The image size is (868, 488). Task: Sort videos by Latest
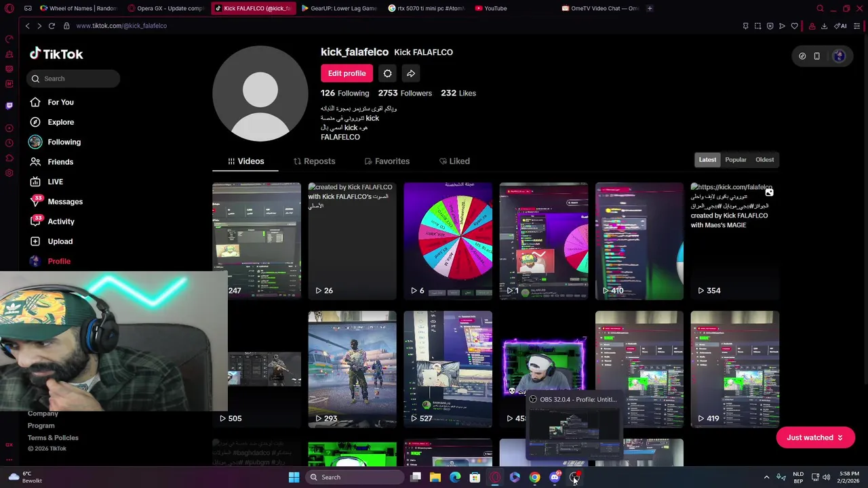[707, 160]
